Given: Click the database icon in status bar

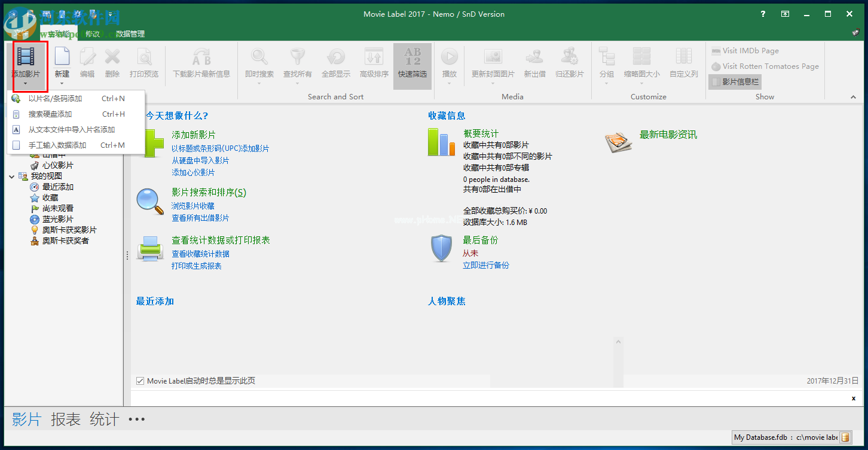Looking at the screenshot, I should 845,437.
